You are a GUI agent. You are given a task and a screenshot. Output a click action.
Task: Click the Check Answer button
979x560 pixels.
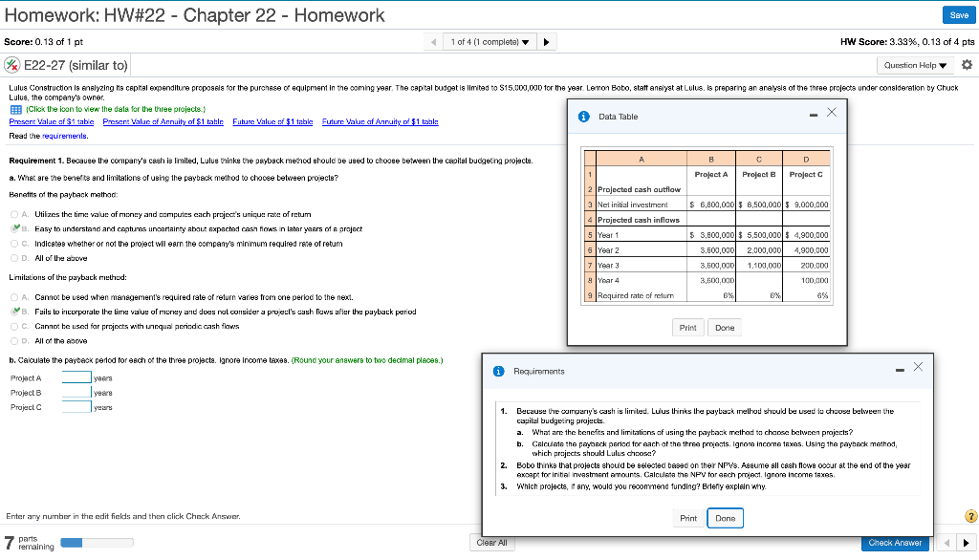point(895,543)
